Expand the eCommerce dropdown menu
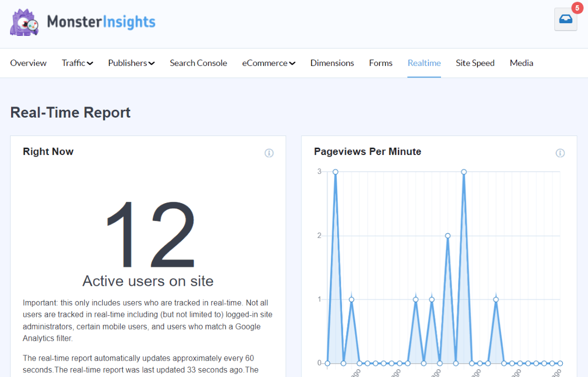The height and width of the screenshot is (377, 588). tap(268, 63)
